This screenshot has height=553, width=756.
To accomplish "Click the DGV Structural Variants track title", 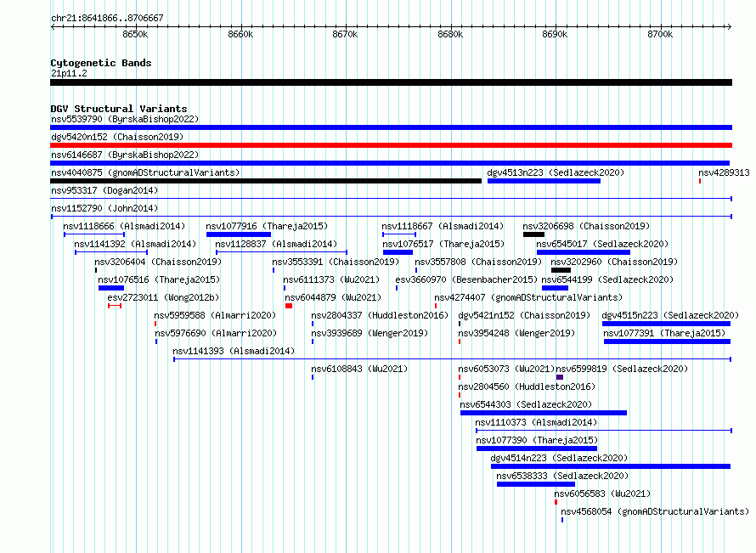I will click(119, 109).
